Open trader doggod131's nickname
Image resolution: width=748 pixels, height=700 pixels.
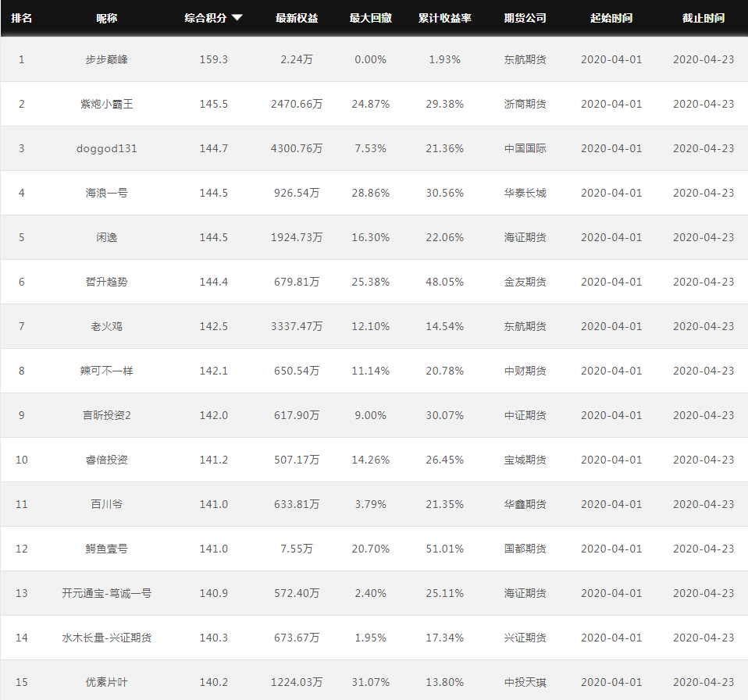[x=107, y=148]
